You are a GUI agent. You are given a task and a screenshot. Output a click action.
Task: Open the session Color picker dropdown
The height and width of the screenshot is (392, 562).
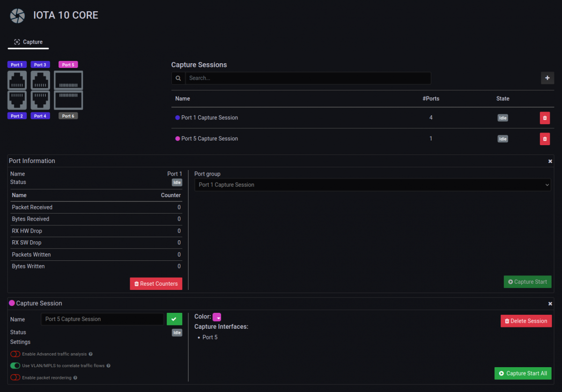pos(217,317)
